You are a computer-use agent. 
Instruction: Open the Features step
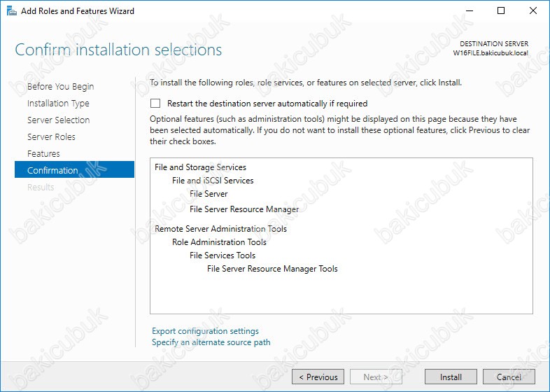[x=43, y=154]
